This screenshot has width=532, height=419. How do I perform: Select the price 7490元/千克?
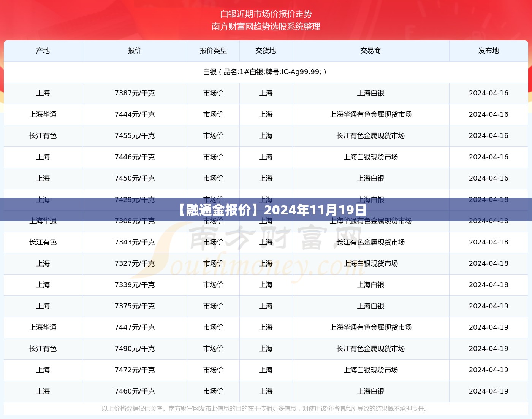pyautogui.click(x=135, y=349)
